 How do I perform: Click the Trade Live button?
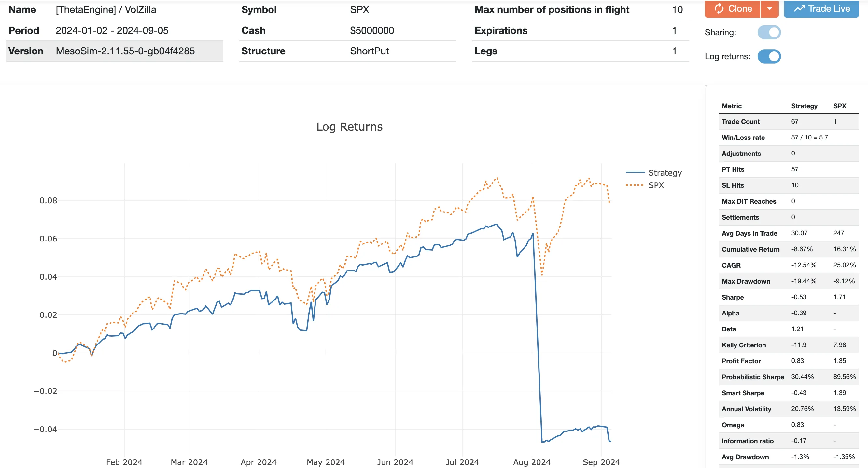point(821,9)
